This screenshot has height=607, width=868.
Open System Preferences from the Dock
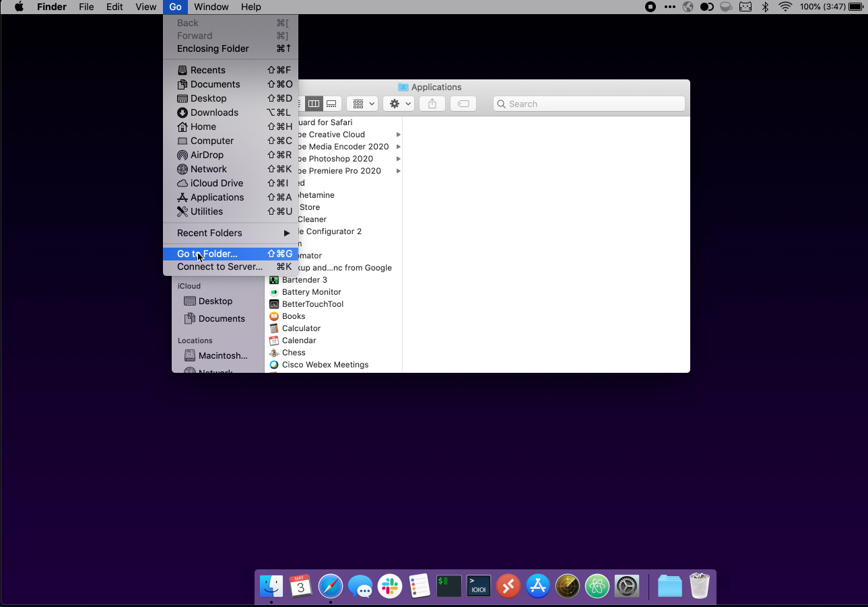coord(627,586)
